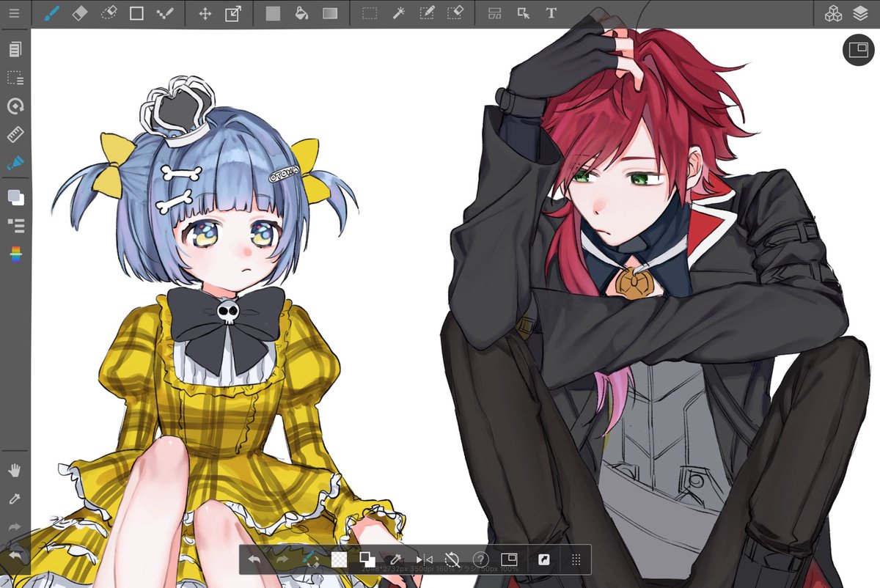Open the hamburger main menu
This screenshot has width=880, height=588.
(15, 13)
